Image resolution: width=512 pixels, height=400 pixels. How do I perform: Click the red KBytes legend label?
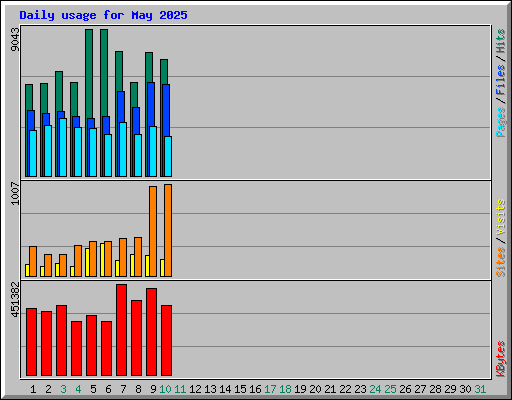point(501,359)
